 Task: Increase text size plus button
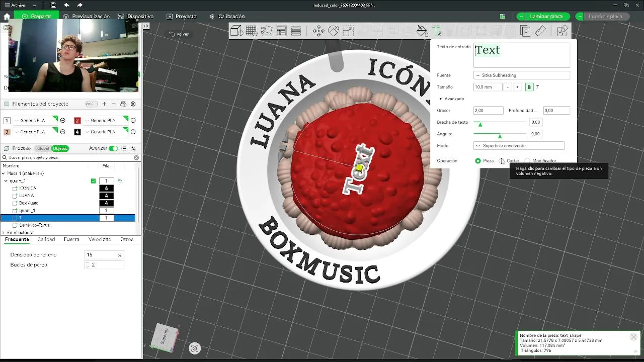coord(517,87)
